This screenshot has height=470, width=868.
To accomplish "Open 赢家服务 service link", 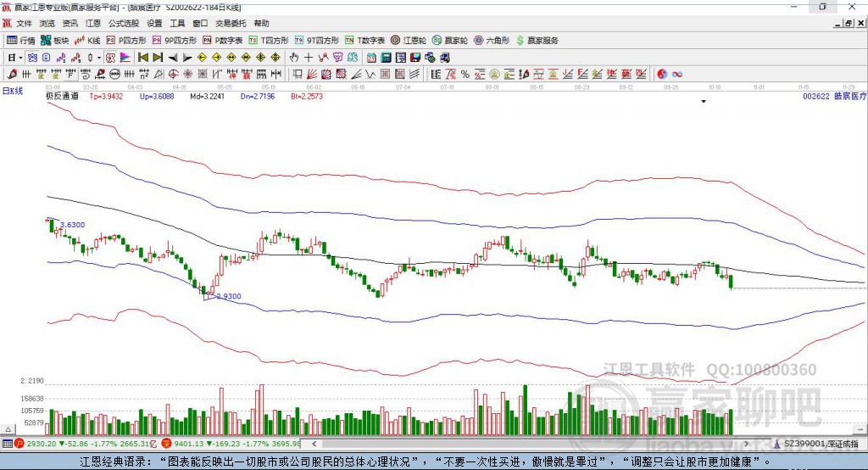I will click(537, 41).
